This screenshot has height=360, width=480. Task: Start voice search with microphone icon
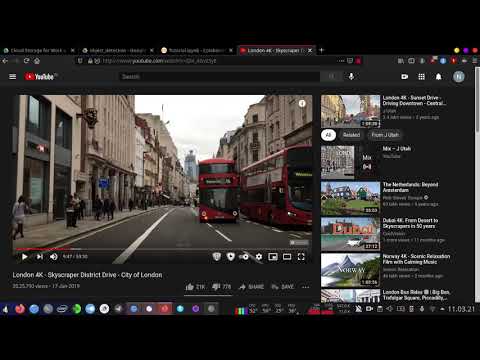tap(351, 77)
